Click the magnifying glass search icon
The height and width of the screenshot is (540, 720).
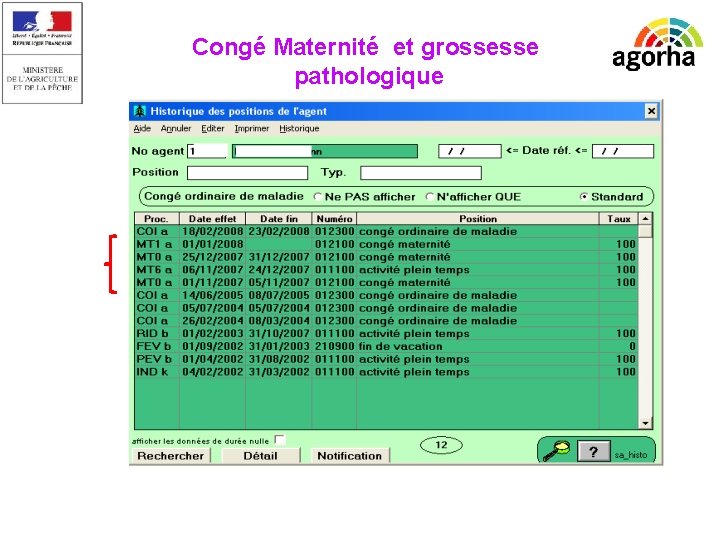(x=556, y=450)
